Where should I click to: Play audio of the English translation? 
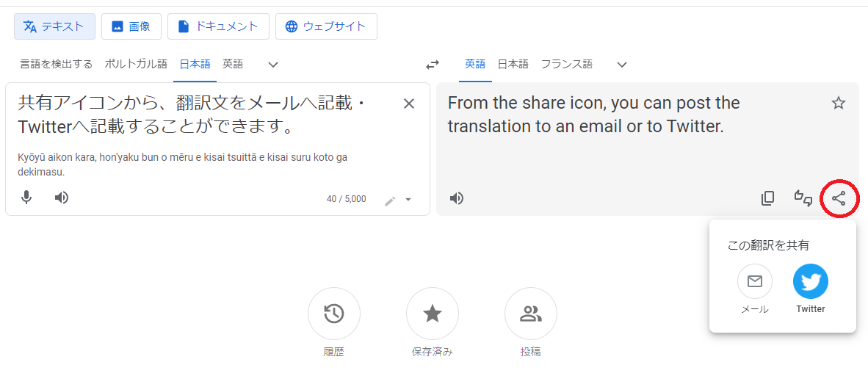pos(456,198)
